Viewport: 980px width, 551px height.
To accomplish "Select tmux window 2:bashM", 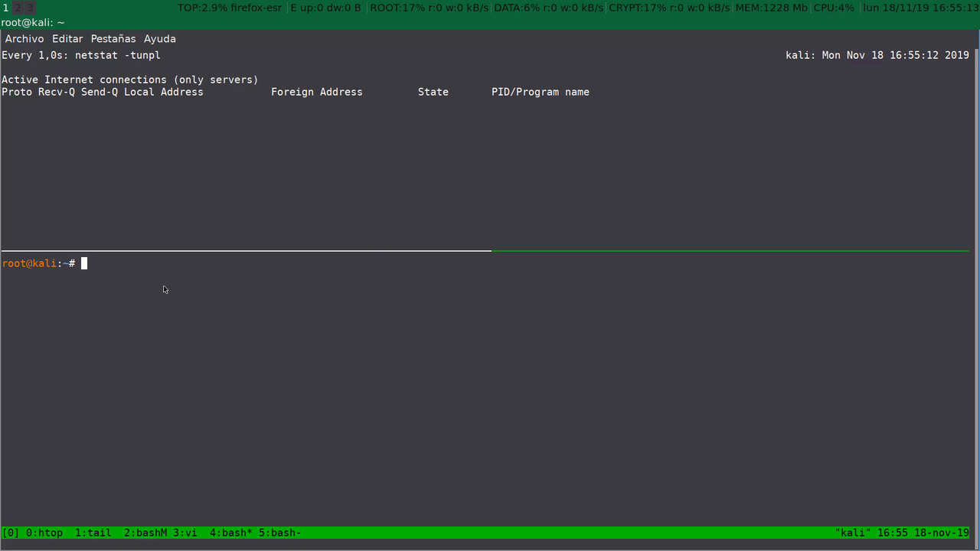I will pyautogui.click(x=145, y=533).
